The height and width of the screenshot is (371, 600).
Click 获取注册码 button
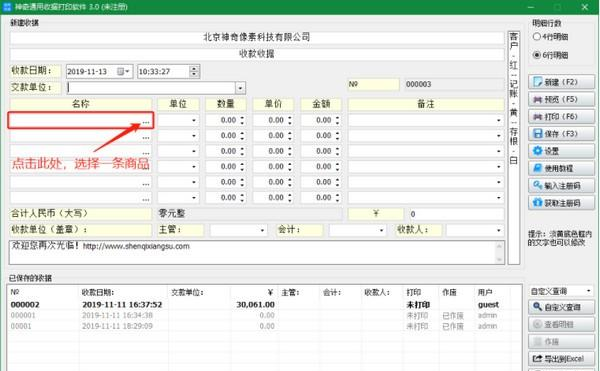(x=561, y=203)
